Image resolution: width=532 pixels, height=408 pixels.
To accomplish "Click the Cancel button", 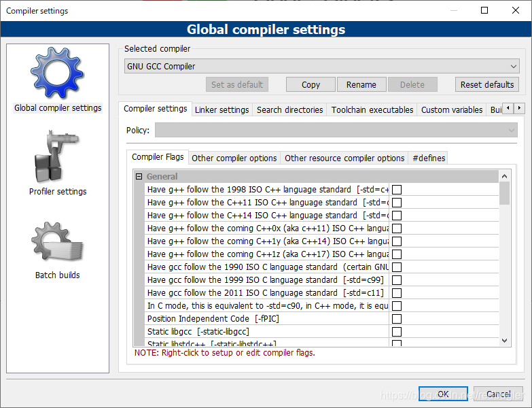I will [x=498, y=394].
